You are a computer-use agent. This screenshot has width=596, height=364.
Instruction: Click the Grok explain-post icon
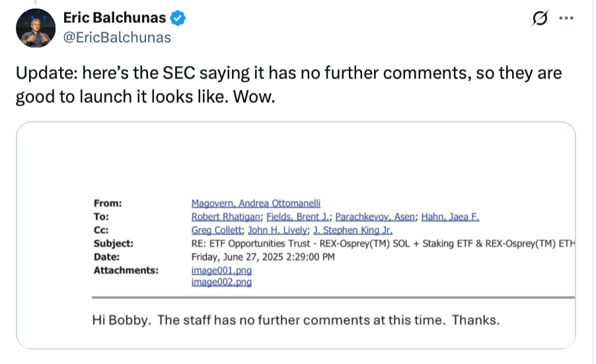(x=540, y=19)
